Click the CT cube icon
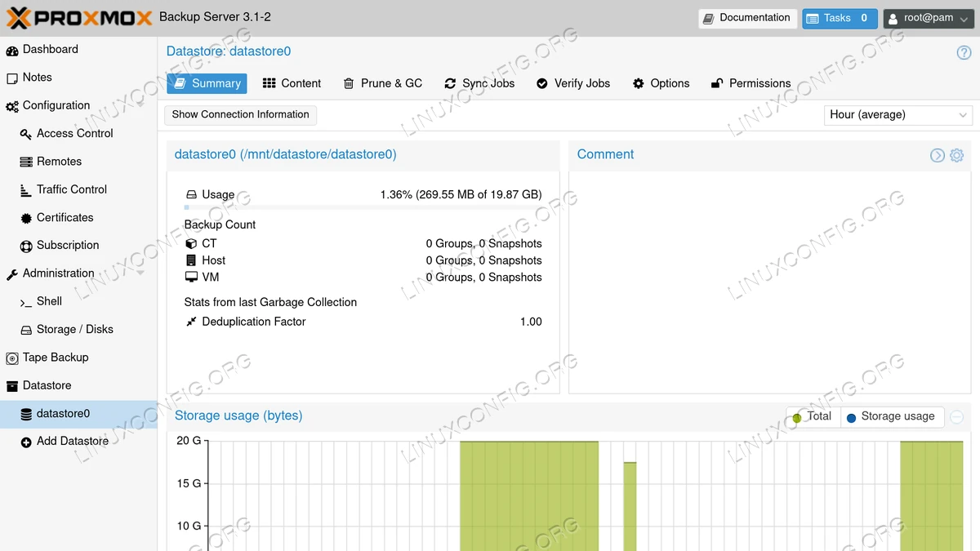 click(191, 243)
